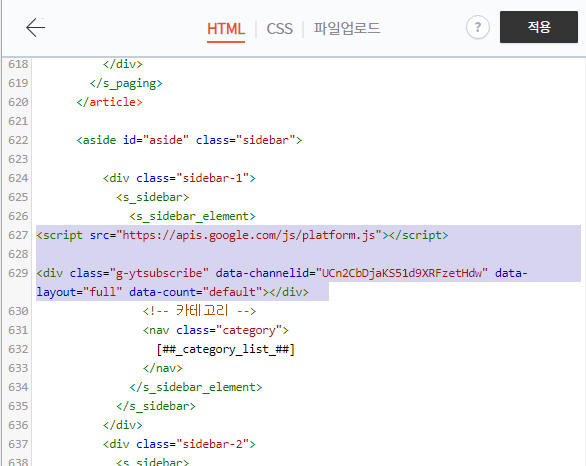Image resolution: width=586 pixels, height=466 pixels.
Task: Click the closing </article> tag line
Action: (x=109, y=102)
